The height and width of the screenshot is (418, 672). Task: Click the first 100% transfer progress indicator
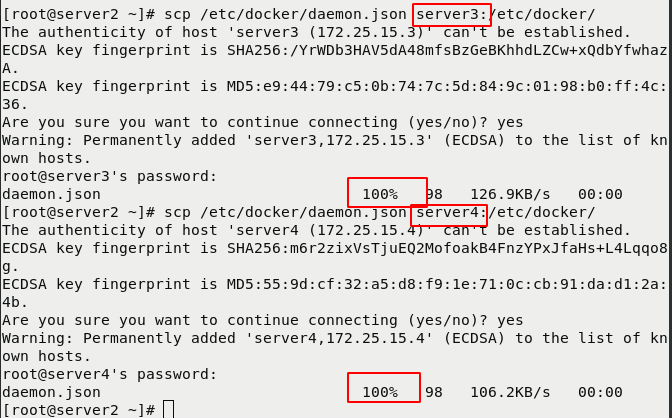tap(380, 194)
